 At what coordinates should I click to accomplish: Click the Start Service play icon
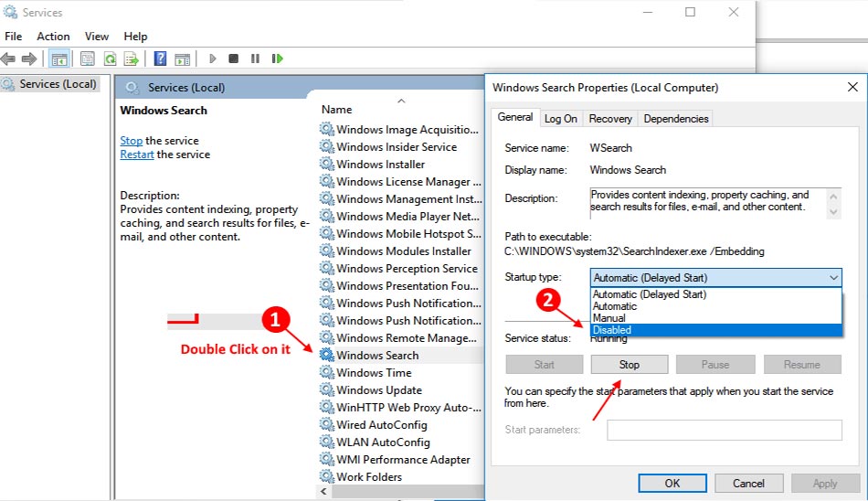[213, 59]
